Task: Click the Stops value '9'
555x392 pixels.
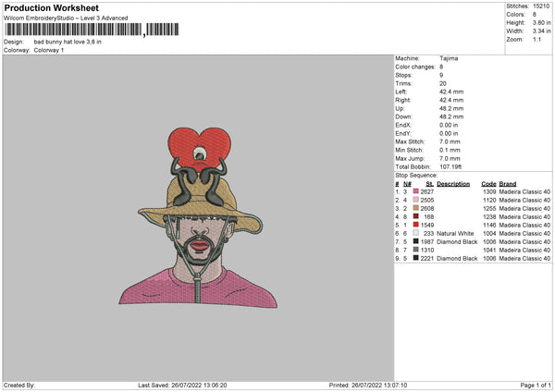Action: [x=441, y=75]
